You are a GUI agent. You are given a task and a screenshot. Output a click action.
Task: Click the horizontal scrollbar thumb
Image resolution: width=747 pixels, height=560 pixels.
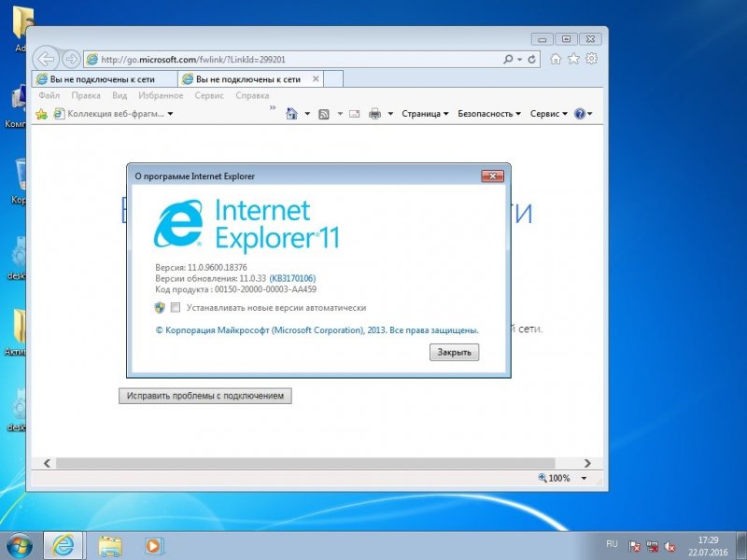click(x=305, y=463)
